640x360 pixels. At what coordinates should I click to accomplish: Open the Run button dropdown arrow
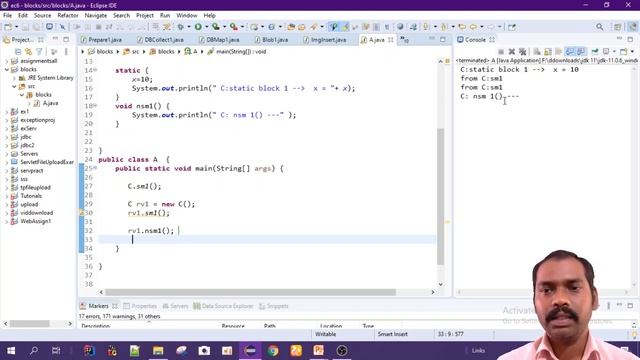point(206,27)
